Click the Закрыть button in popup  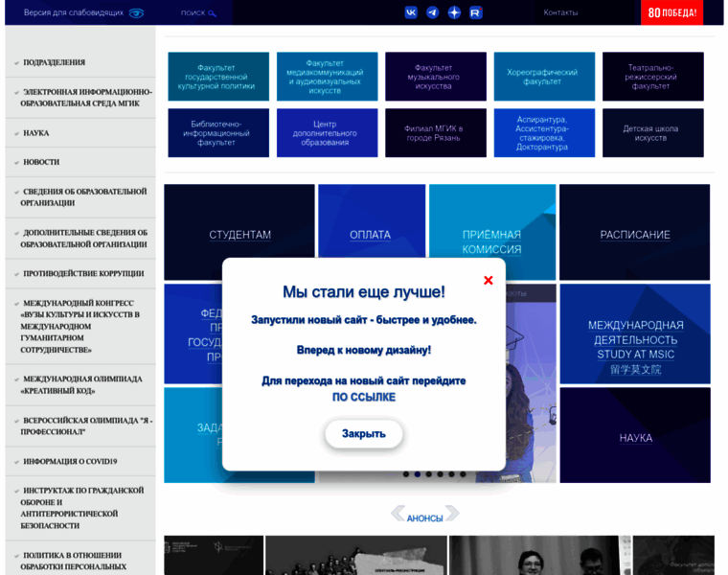364,434
